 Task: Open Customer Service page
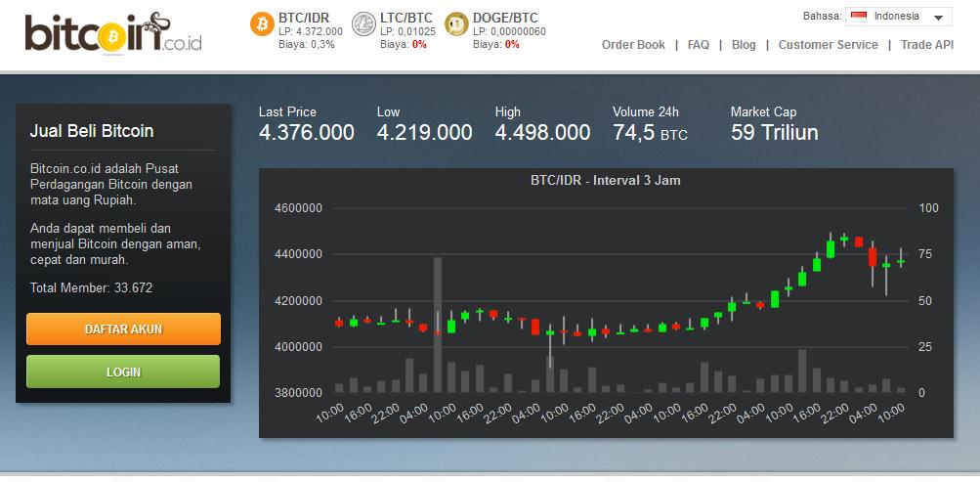pos(829,45)
